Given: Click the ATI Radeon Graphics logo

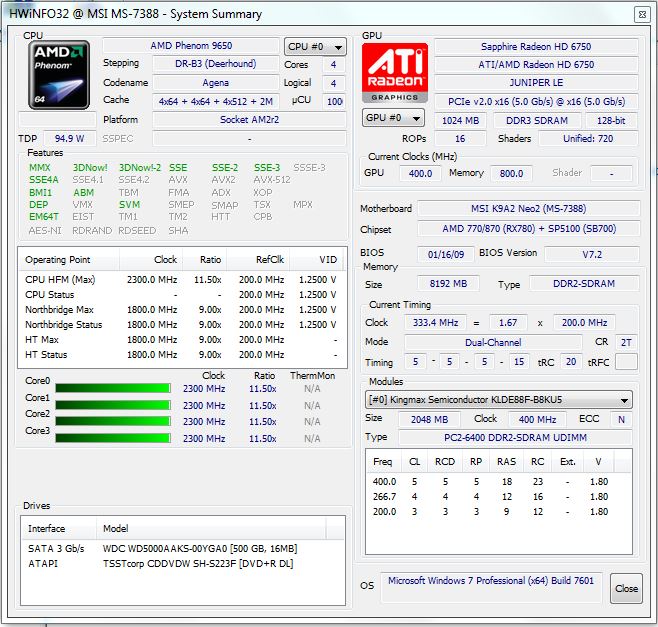Looking at the screenshot, I should click(x=394, y=72).
